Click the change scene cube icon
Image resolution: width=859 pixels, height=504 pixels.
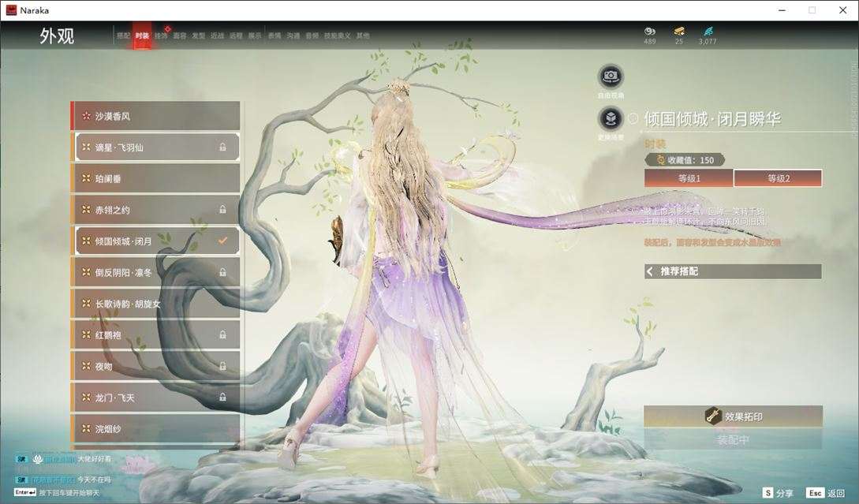pyautogui.click(x=611, y=118)
